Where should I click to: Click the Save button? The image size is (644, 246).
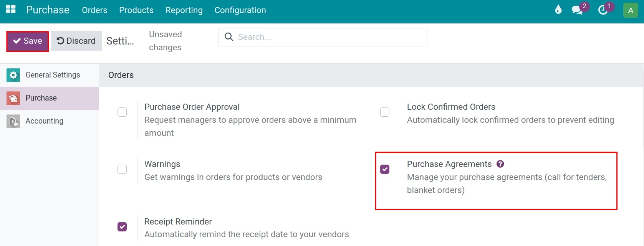[28, 41]
